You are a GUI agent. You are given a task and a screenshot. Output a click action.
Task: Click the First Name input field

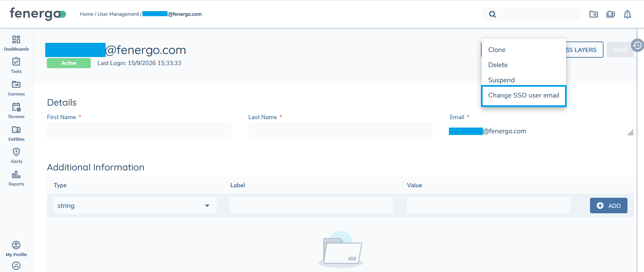(139, 131)
